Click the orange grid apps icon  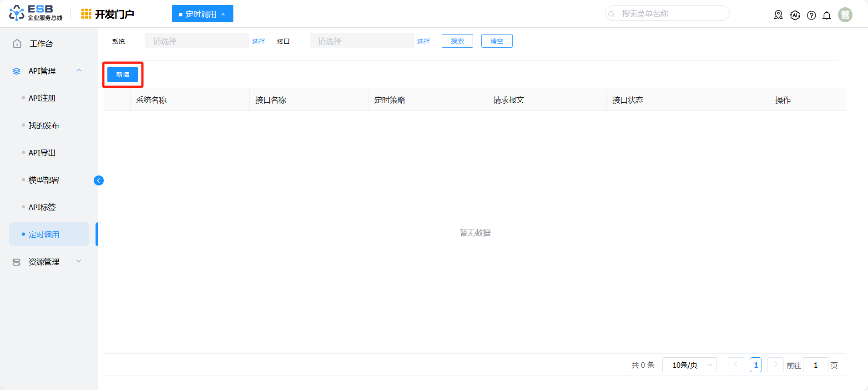86,14
